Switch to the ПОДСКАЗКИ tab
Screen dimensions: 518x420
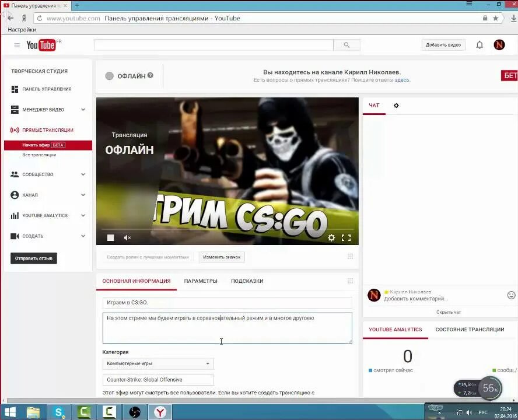[247, 281]
